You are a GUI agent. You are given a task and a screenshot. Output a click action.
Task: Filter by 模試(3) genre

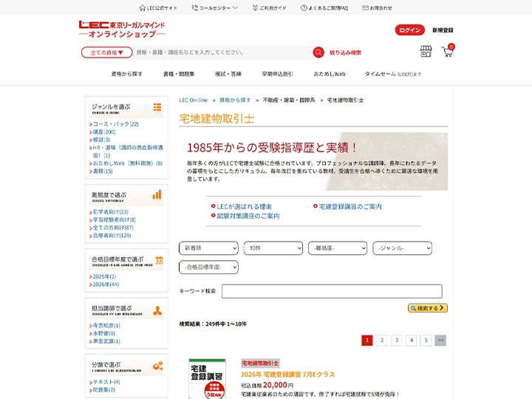pos(101,140)
